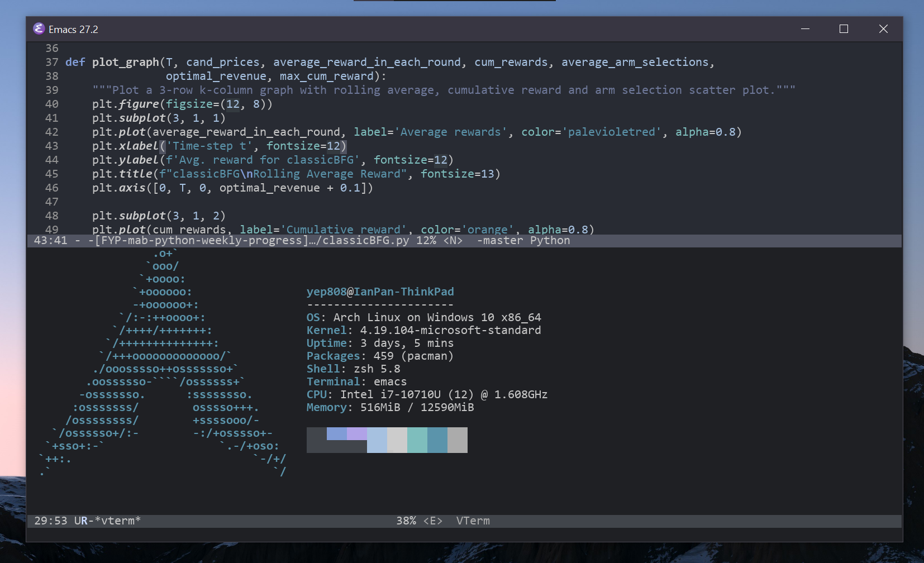Click the 12% buffer position indicator
This screenshot has width=924, height=563.
point(426,241)
